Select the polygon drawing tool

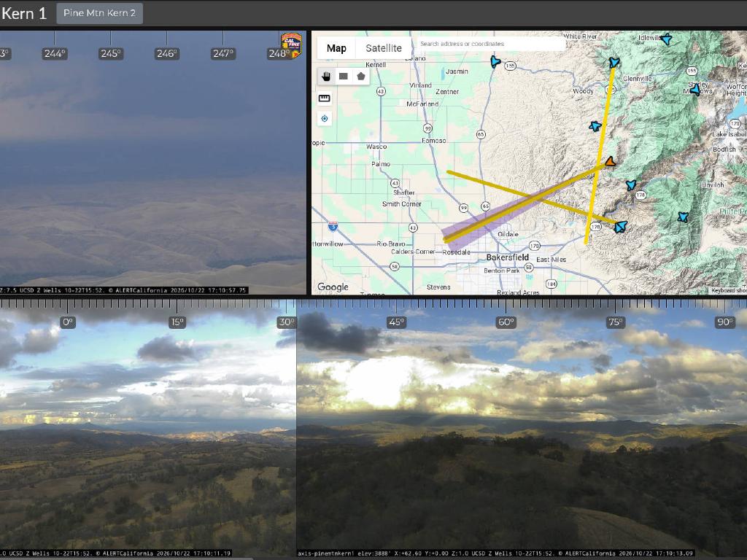(x=360, y=76)
